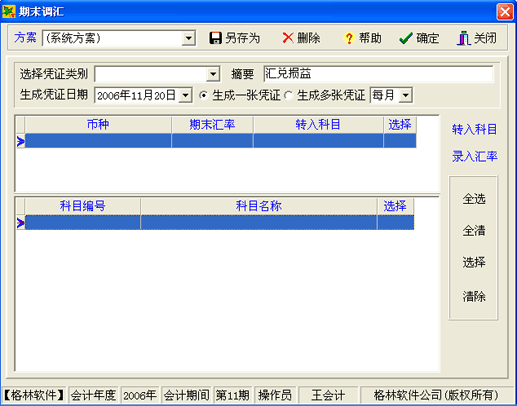The height and width of the screenshot is (406, 517).
Task: Click the 关闭 exit door icon
Action: coord(464,38)
